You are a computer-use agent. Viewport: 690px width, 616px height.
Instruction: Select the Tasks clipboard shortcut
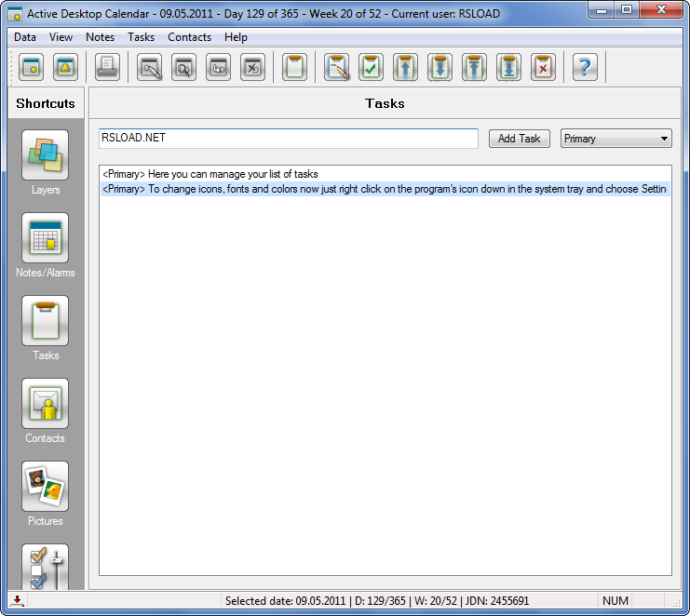click(46, 320)
